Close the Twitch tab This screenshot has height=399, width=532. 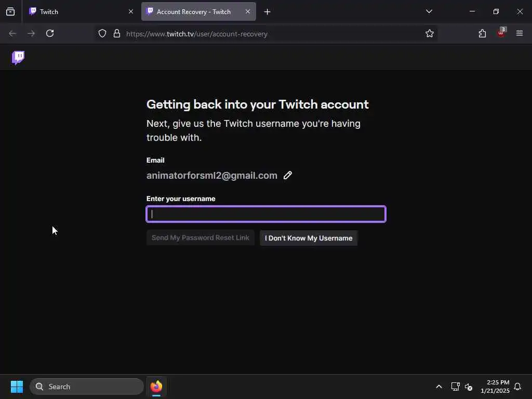click(130, 11)
